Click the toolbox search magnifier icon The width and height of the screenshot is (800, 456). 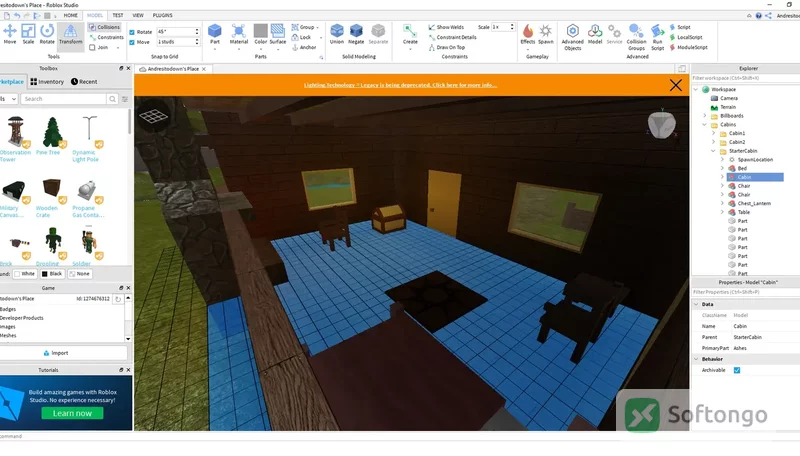point(112,99)
